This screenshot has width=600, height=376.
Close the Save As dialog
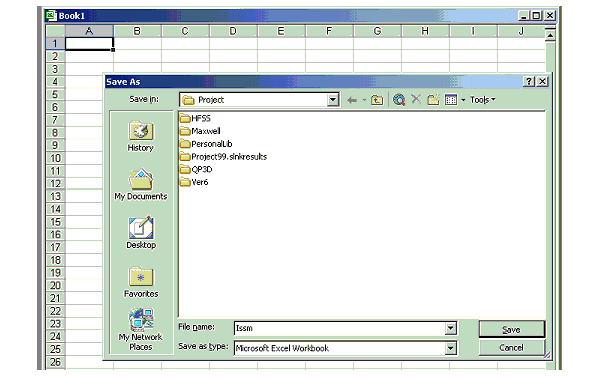[543, 81]
